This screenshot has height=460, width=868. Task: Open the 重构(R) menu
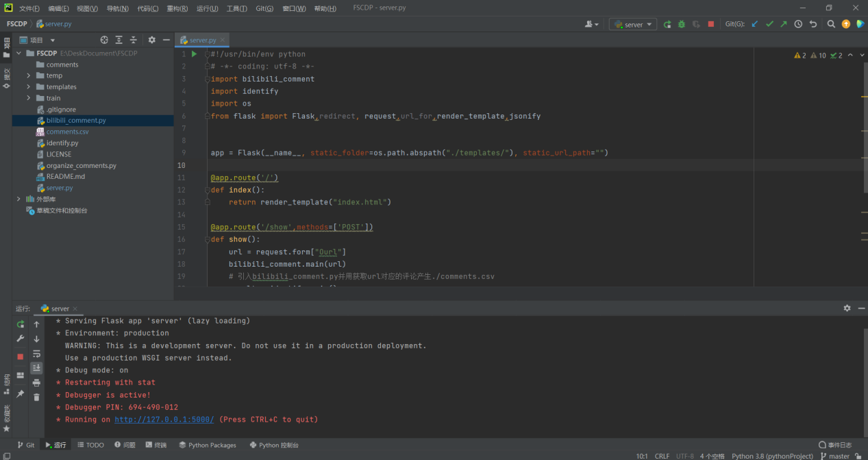[177, 8]
